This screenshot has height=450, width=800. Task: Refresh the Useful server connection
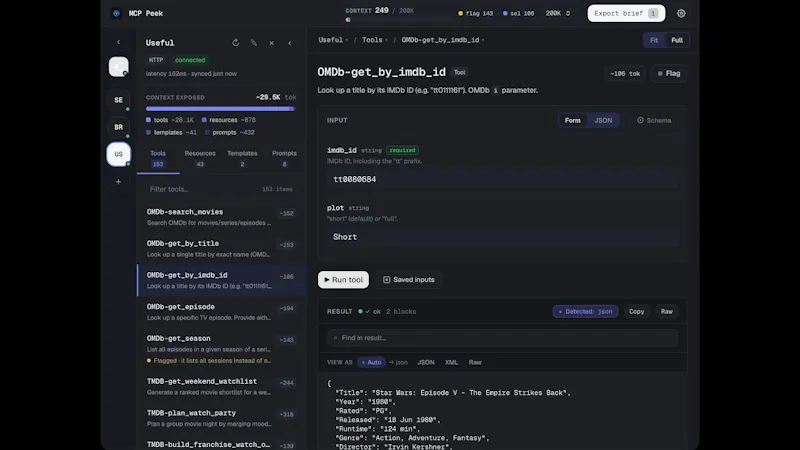[235, 43]
